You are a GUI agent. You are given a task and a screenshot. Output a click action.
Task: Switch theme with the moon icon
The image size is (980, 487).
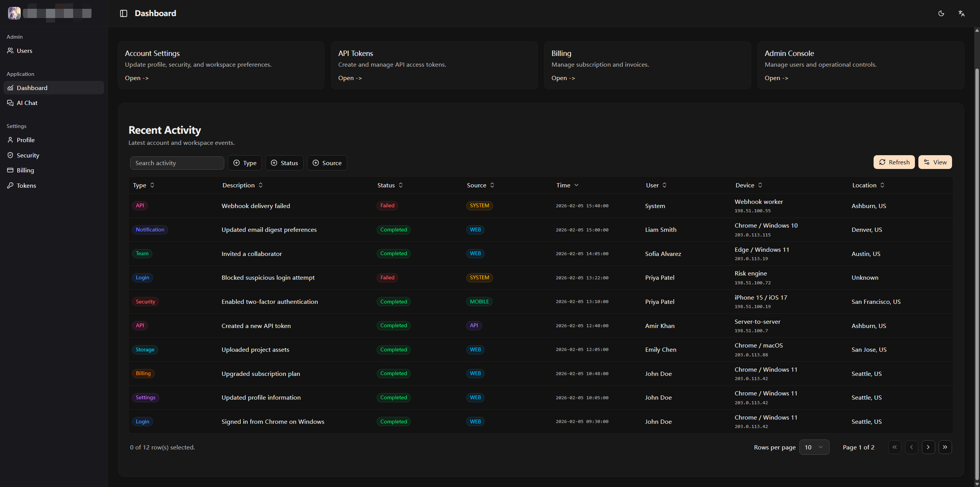(941, 13)
